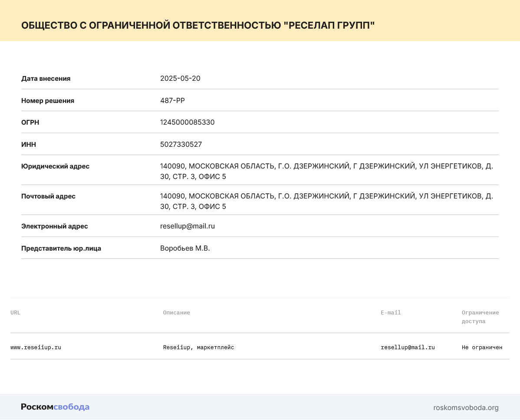Click the Электронный адрес value resellup@mail.ru
Viewport: 520px width, 420px height.
click(188, 226)
